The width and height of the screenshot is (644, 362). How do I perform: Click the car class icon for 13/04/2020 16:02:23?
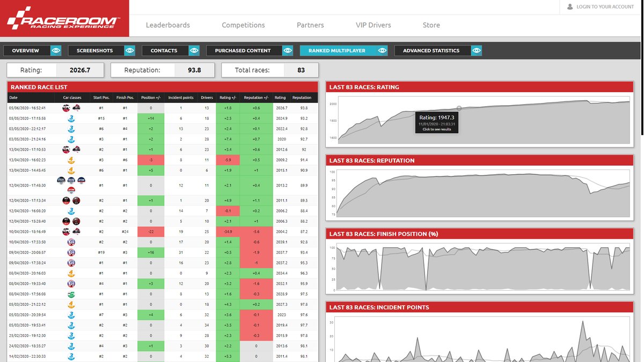click(71, 160)
